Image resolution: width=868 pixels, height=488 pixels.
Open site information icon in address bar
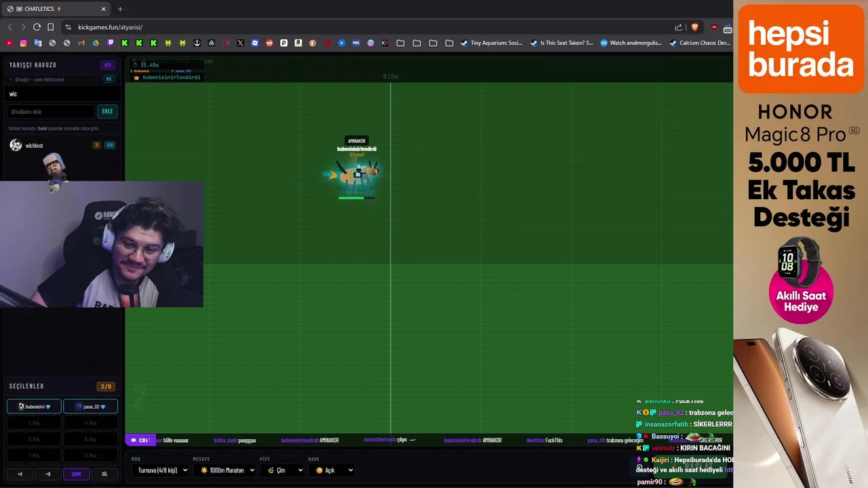click(68, 27)
